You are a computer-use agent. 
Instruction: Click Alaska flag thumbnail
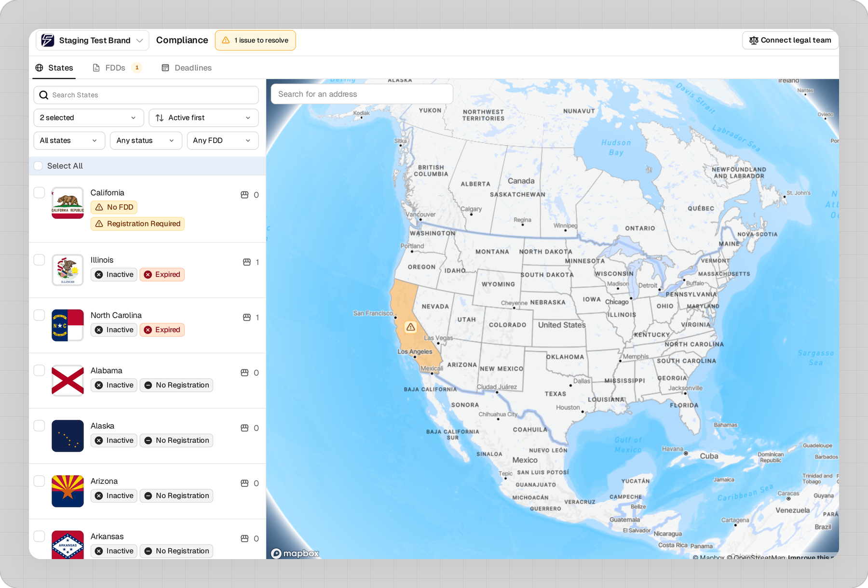[x=68, y=436]
